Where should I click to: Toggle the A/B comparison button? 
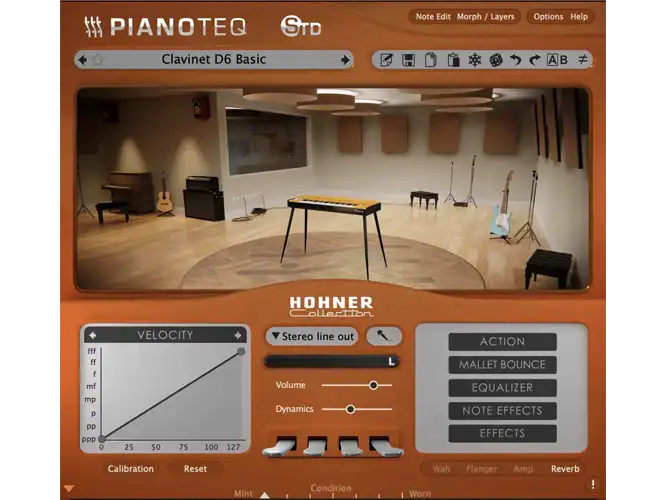[557, 60]
